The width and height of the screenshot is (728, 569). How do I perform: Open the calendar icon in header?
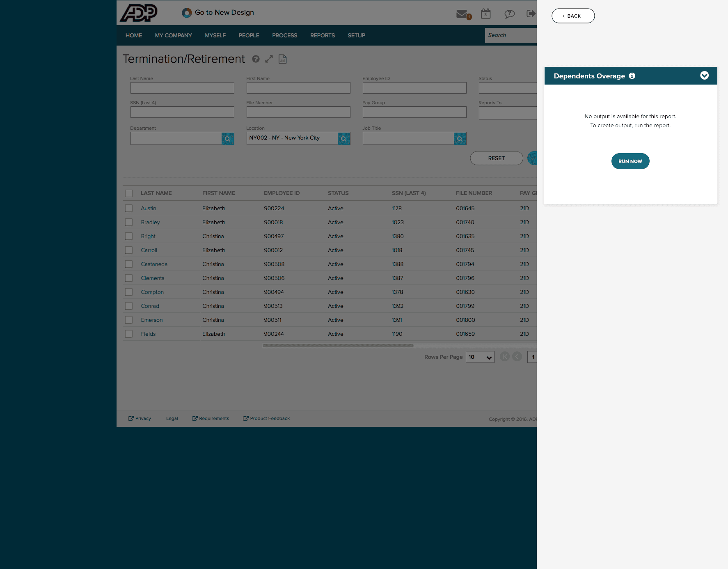coord(486,14)
